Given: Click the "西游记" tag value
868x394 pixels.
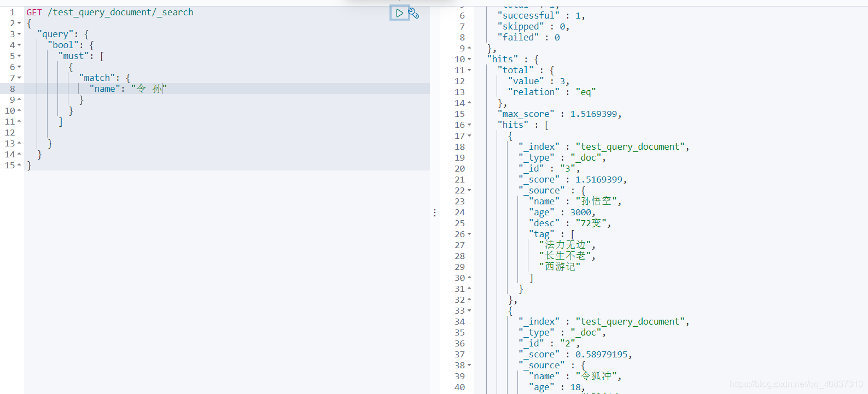Looking at the screenshot, I should [560, 267].
